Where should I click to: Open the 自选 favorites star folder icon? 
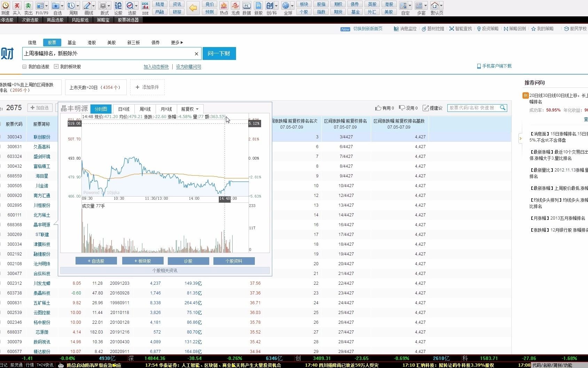[56, 6]
